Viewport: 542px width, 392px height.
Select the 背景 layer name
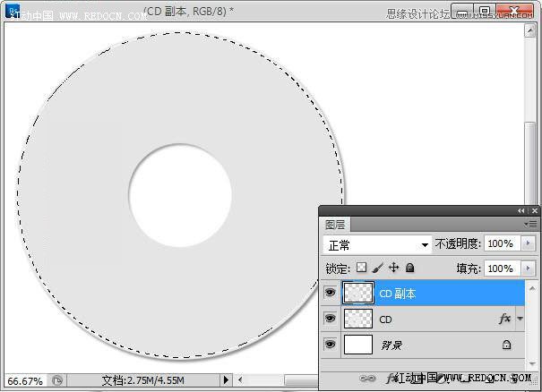coord(391,345)
